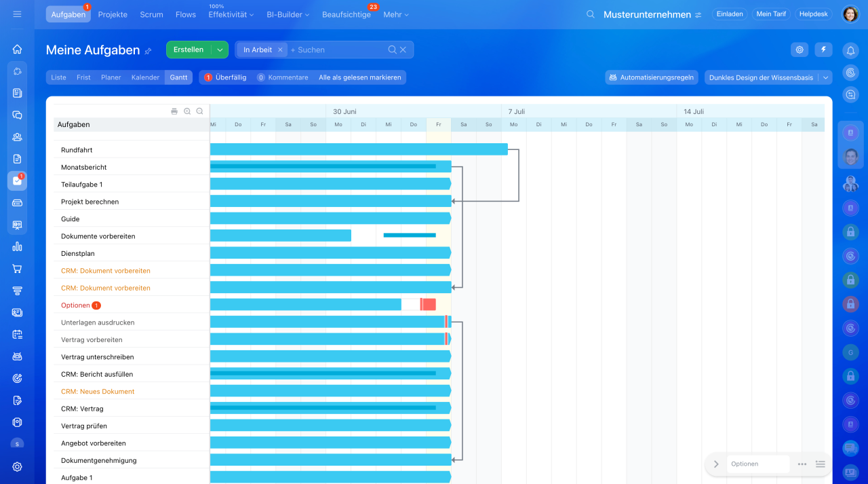Image resolution: width=868 pixels, height=484 pixels.
Task: Open the Aufgaben top menu item
Action: tap(68, 14)
